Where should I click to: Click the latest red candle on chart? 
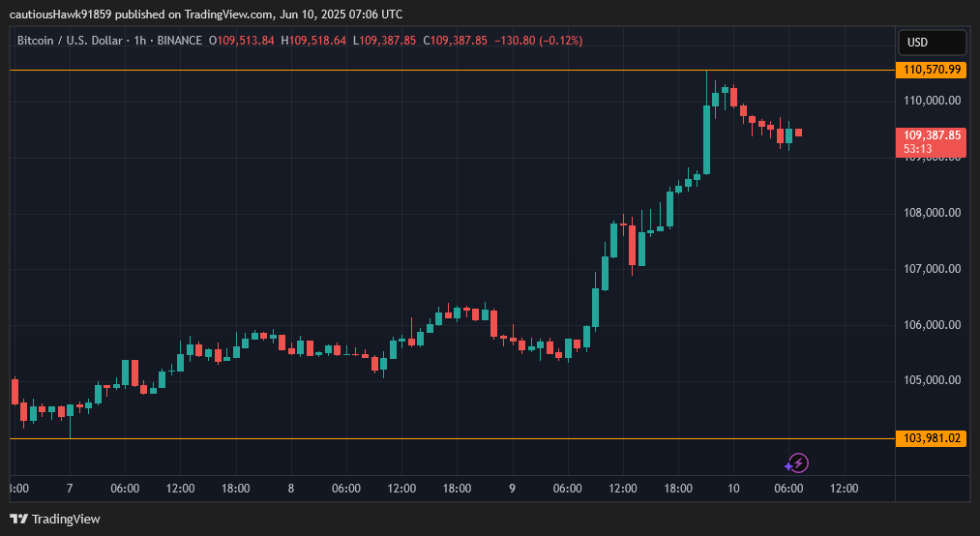point(798,133)
